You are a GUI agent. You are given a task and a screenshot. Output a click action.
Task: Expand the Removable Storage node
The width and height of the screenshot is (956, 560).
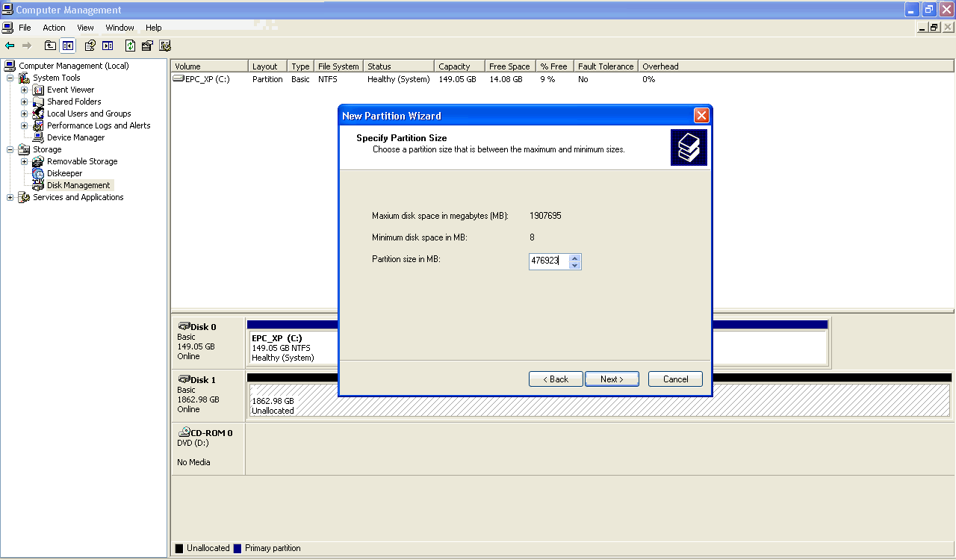click(x=25, y=161)
